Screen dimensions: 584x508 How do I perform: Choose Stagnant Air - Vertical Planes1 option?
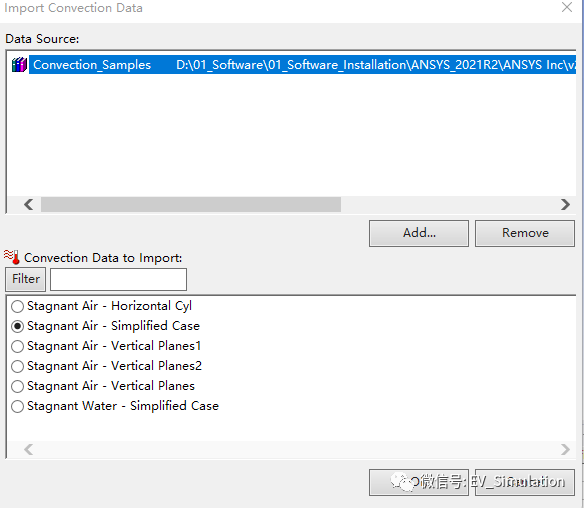point(18,346)
